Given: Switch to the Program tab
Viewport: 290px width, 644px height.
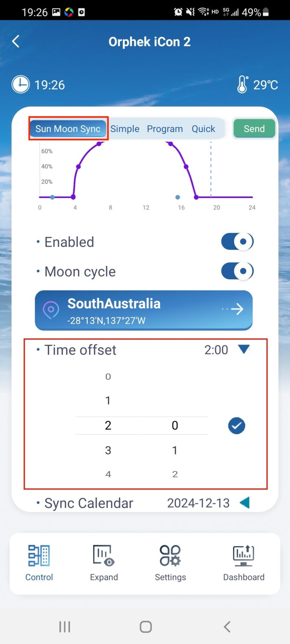Looking at the screenshot, I should pyautogui.click(x=165, y=129).
